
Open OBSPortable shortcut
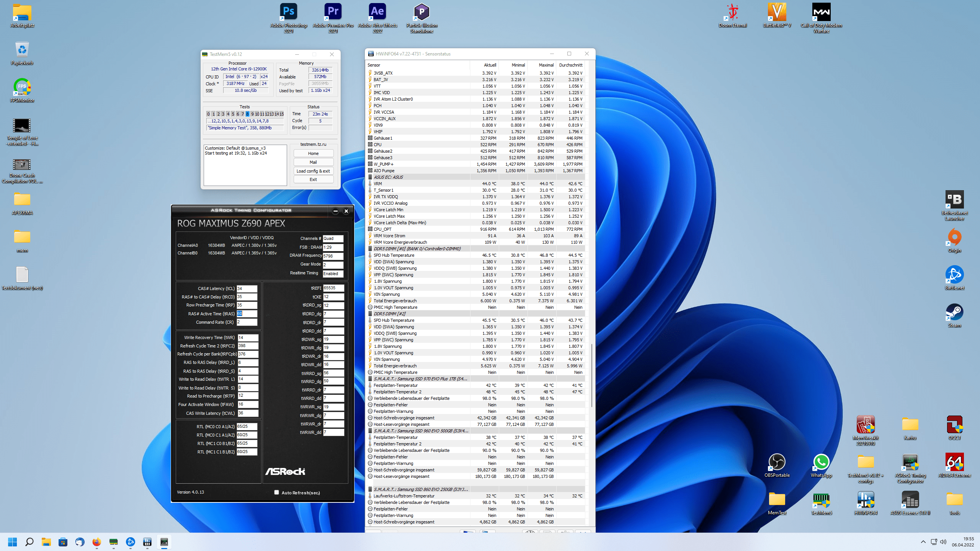tap(777, 466)
